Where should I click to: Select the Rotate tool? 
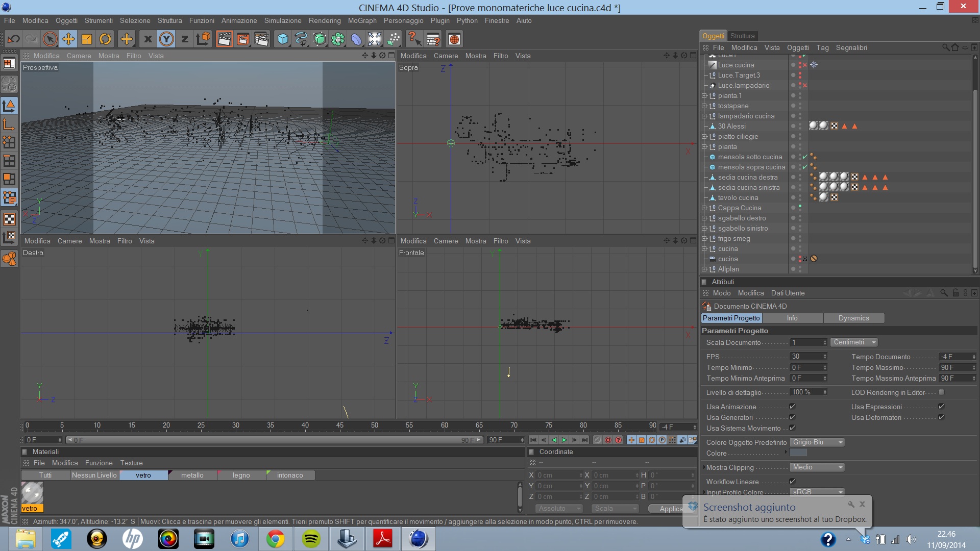click(105, 39)
